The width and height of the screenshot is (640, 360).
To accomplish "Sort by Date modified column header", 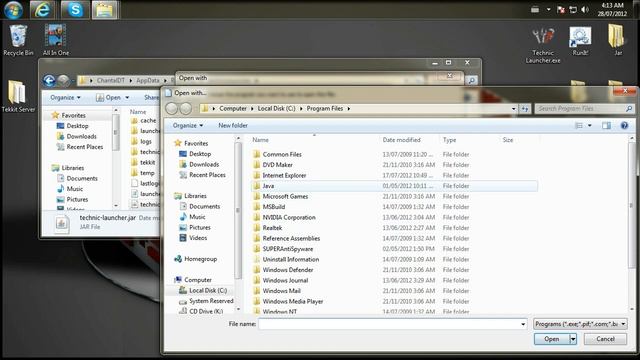I will tap(401, 140).
